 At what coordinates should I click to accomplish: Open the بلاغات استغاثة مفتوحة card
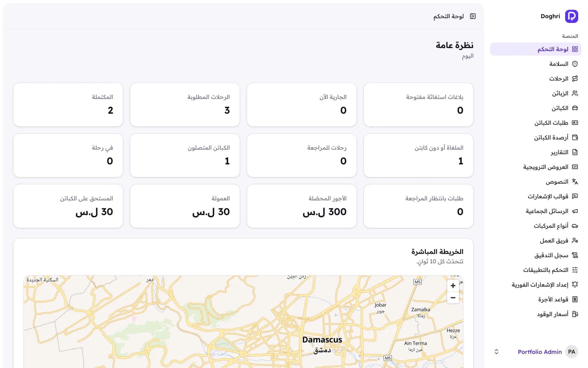[418, 105]
